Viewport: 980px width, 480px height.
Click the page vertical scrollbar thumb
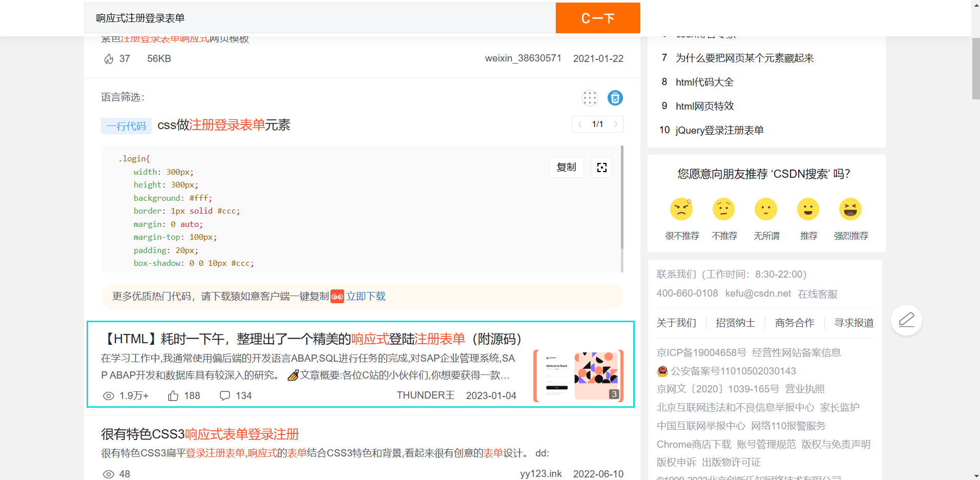976,68
